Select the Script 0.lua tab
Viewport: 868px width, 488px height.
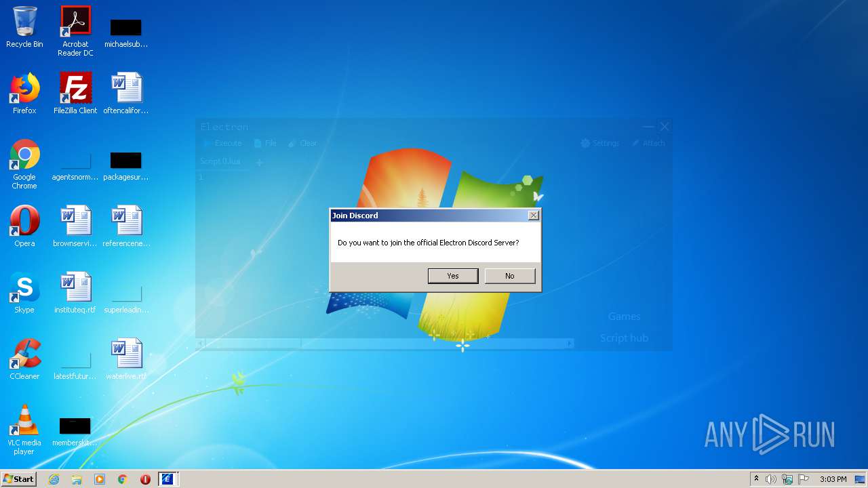(220, 161)
